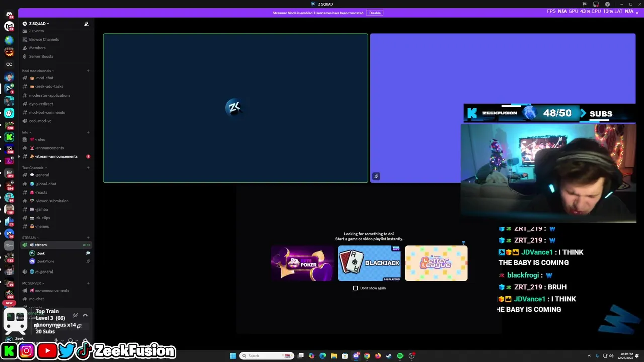Launch the Letter League activity
This screenshot has width=644, height=362.
(x=436, y=263)
